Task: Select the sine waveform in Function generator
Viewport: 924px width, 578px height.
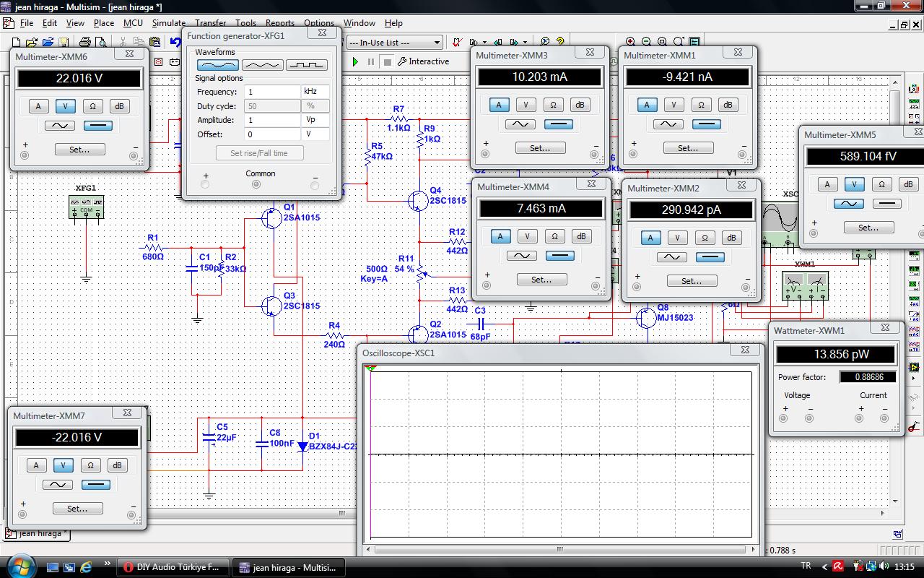Action: pyautogui.click(x=217, y=65)
